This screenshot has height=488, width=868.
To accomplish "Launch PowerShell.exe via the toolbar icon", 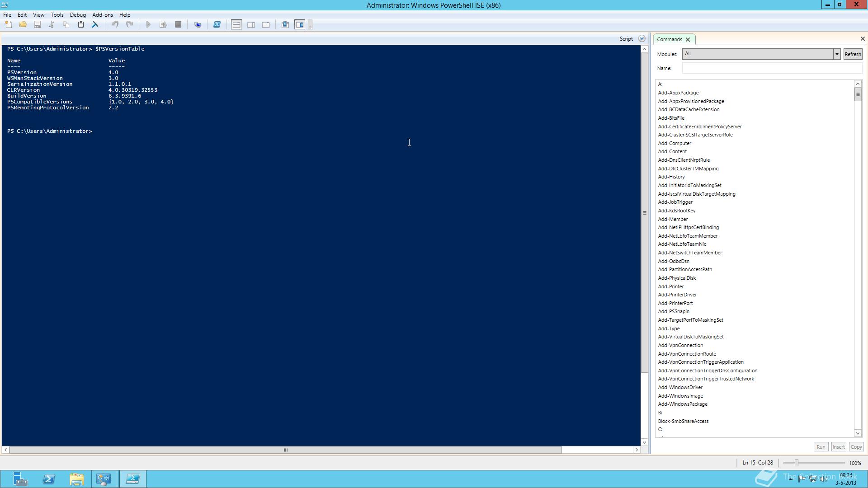I will click(x=217, y=25).
